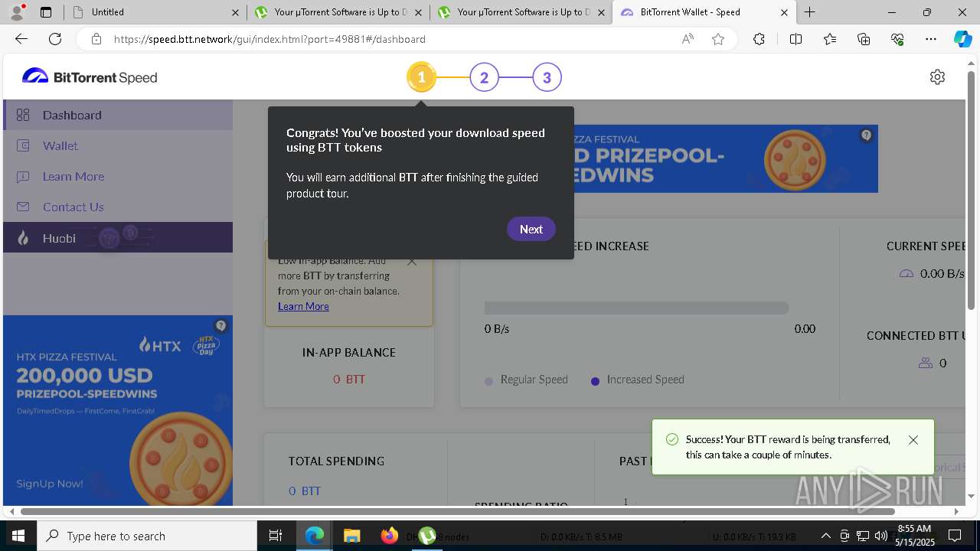Close the BitTorrent Wallet - Speed tab
980x551 pixels.
pos(784,12)
